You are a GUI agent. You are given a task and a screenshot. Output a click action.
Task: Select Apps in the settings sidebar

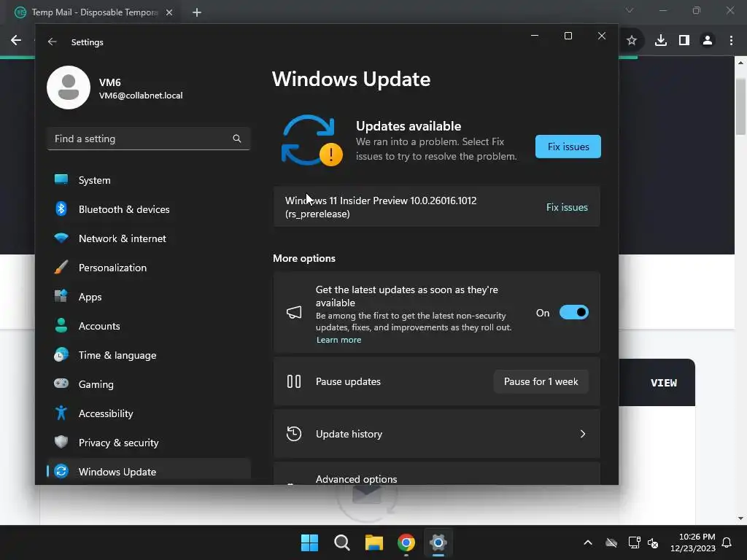149,297
